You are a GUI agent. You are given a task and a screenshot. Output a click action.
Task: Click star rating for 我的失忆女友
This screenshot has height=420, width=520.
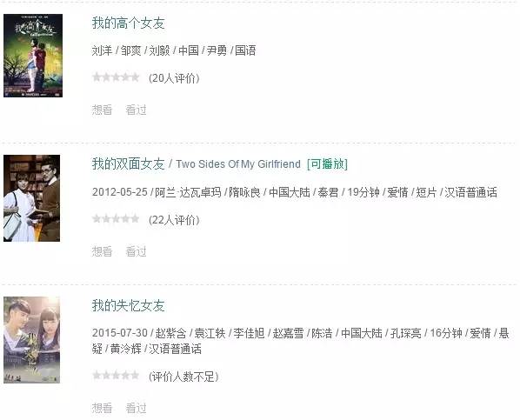click(x=116, y=376)
